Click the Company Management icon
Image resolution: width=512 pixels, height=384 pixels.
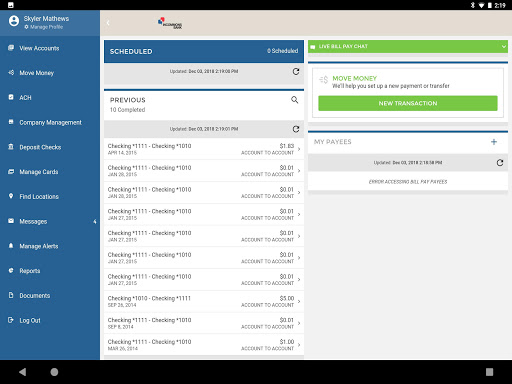(x=11, y=122)
